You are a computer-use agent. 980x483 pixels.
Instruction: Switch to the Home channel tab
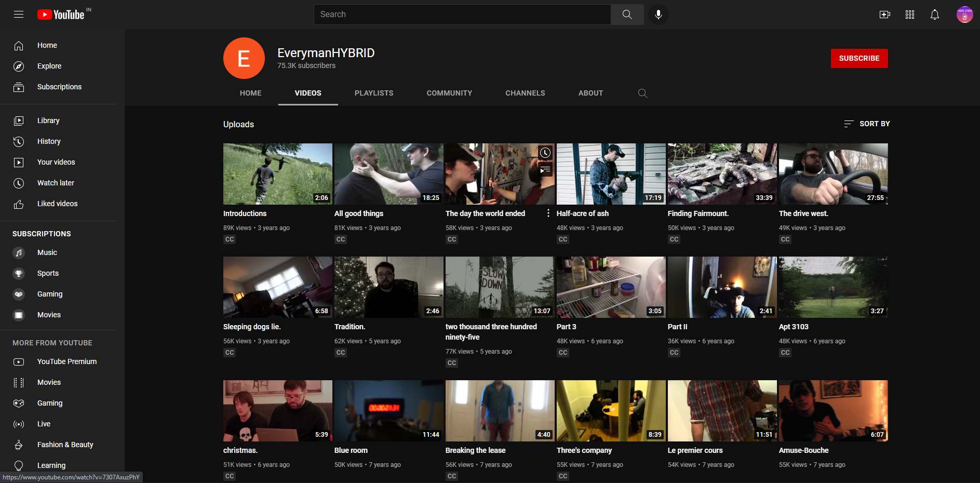pos(251,93)
